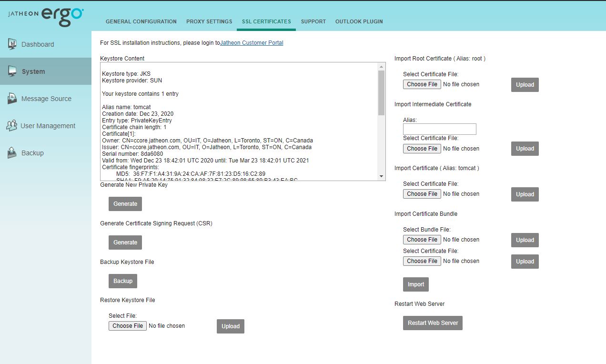Choose file for Restore Keystore
The image size is (606, 364).
[128, 326]
